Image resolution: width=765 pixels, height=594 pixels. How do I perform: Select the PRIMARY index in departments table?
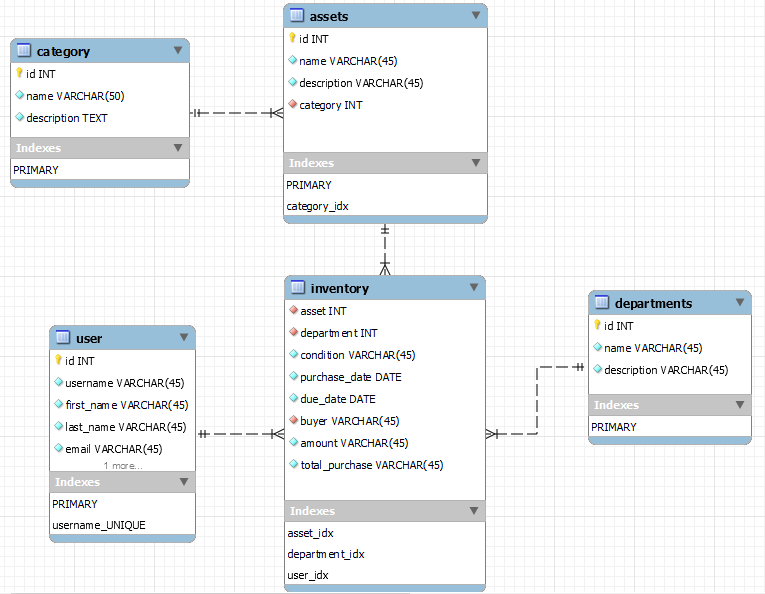tap(613, 427)
